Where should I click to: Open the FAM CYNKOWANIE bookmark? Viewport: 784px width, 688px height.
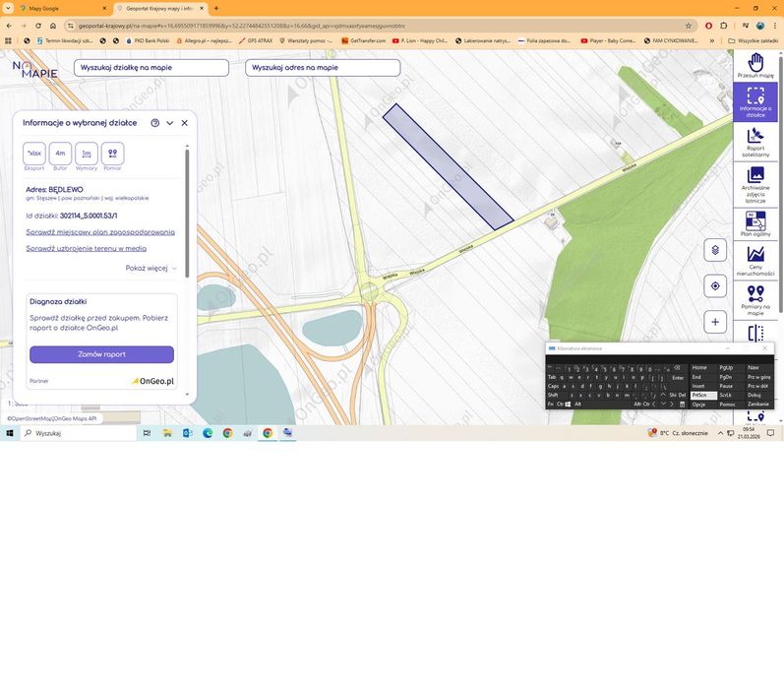coord(671,40)
